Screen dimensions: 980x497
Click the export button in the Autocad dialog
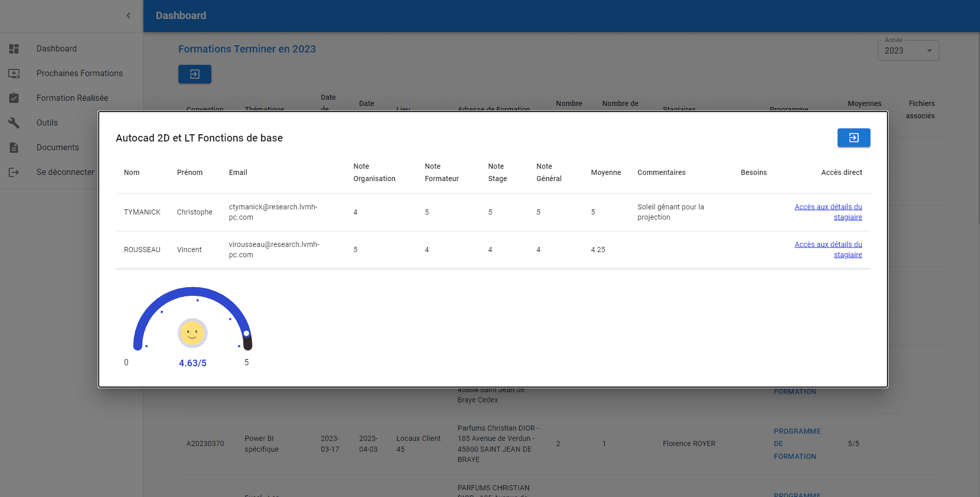click(854, 138)
